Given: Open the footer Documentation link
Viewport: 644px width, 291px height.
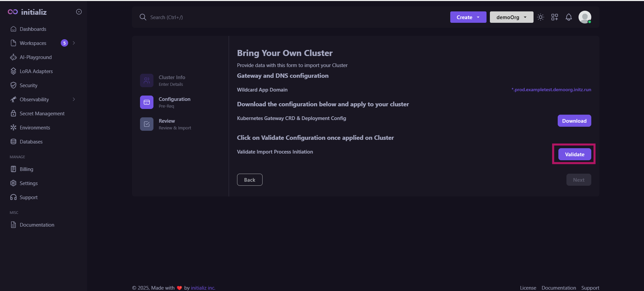Looking at the screenshot, I should [559, 288].
